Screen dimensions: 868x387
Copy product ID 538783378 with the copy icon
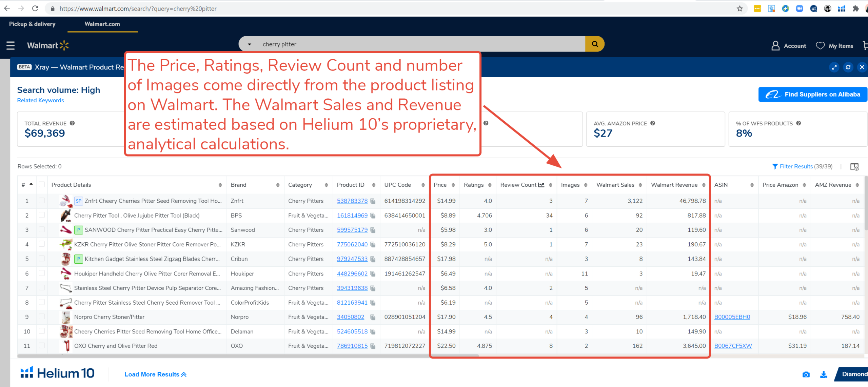373,201
